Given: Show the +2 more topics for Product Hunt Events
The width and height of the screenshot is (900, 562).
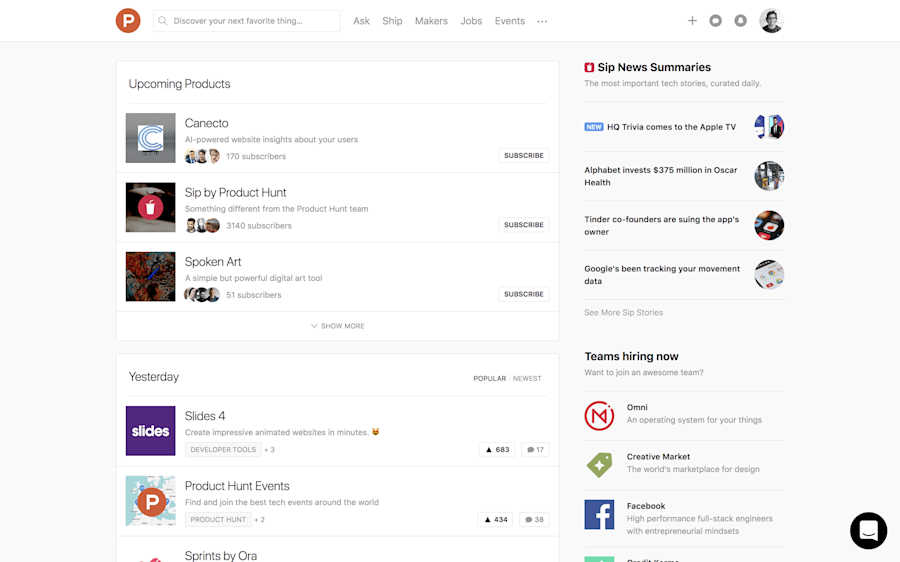Looking at the screenshot, I should click(259, 520).
